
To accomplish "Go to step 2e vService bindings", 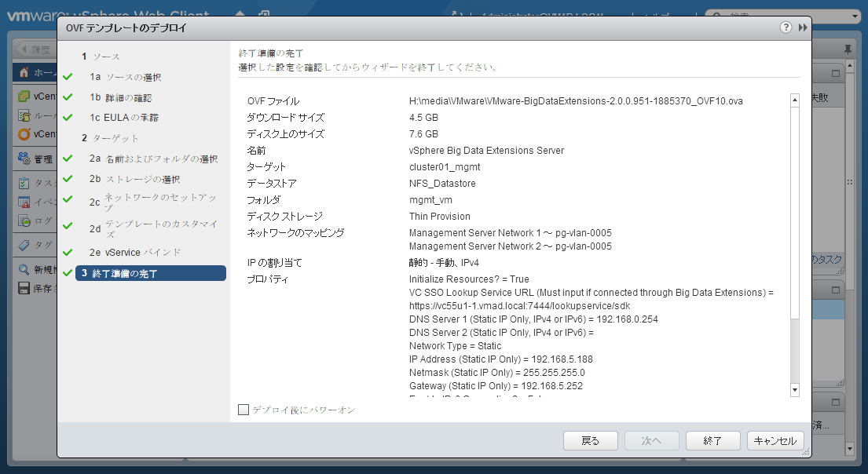I will [x=135, y=252].
